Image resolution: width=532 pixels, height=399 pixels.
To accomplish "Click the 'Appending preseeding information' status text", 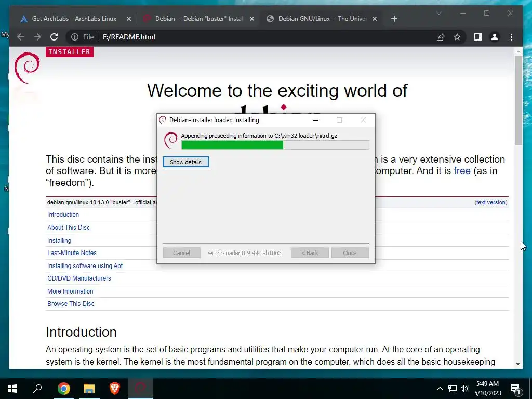I will click(259, 136).
